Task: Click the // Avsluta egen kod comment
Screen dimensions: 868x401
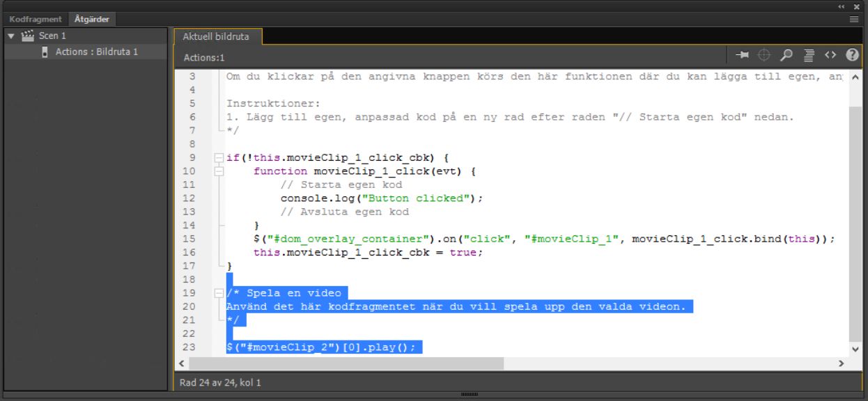Action: click(x=345, y=212)
